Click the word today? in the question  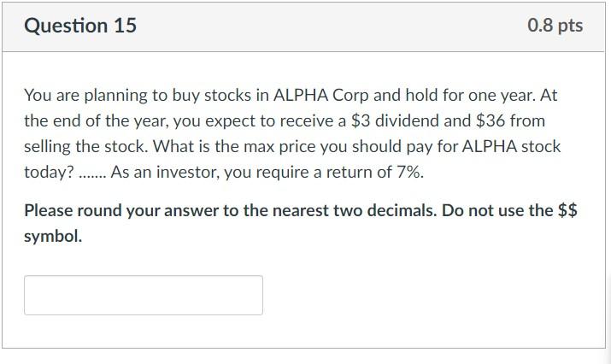49,172
